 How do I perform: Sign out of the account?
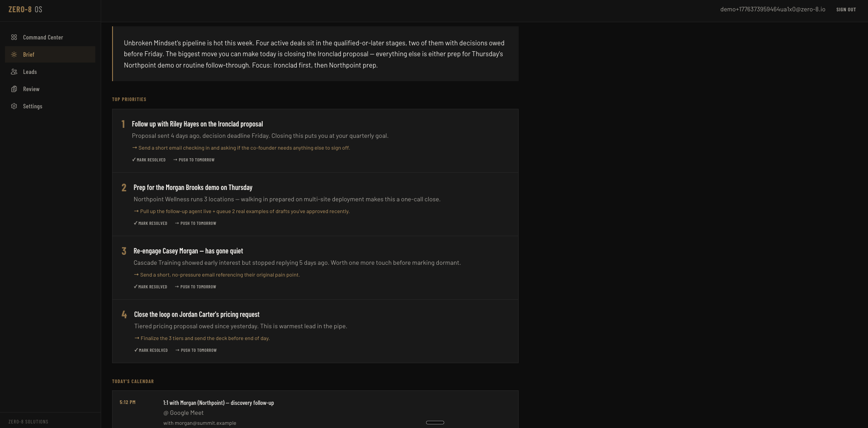coord(846,10)
